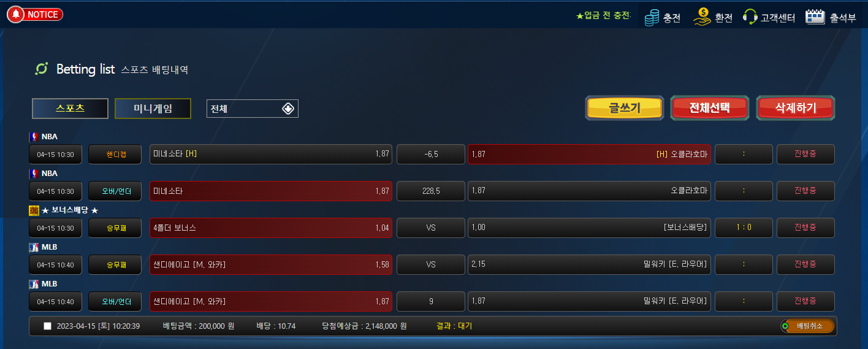Click the red 삭제하기 button
The height and width of the screenshot is (349, 868).
796,108
